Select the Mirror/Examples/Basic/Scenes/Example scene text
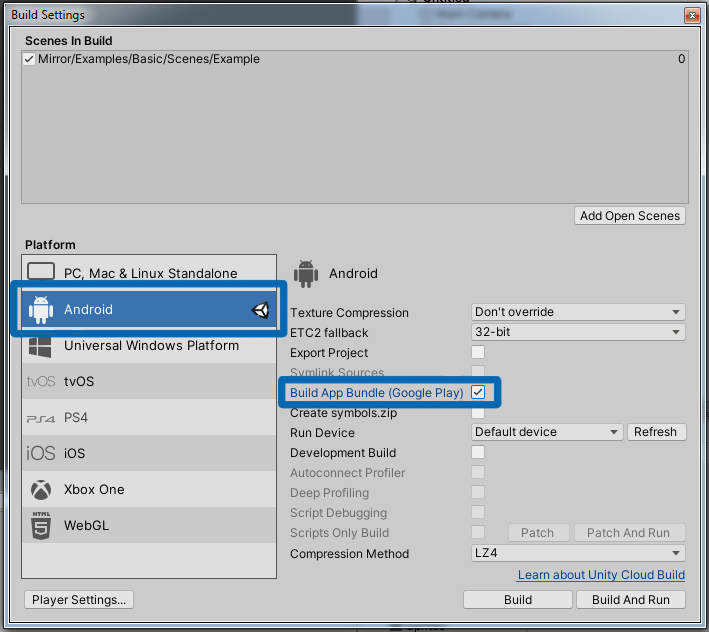 point(149,59)
